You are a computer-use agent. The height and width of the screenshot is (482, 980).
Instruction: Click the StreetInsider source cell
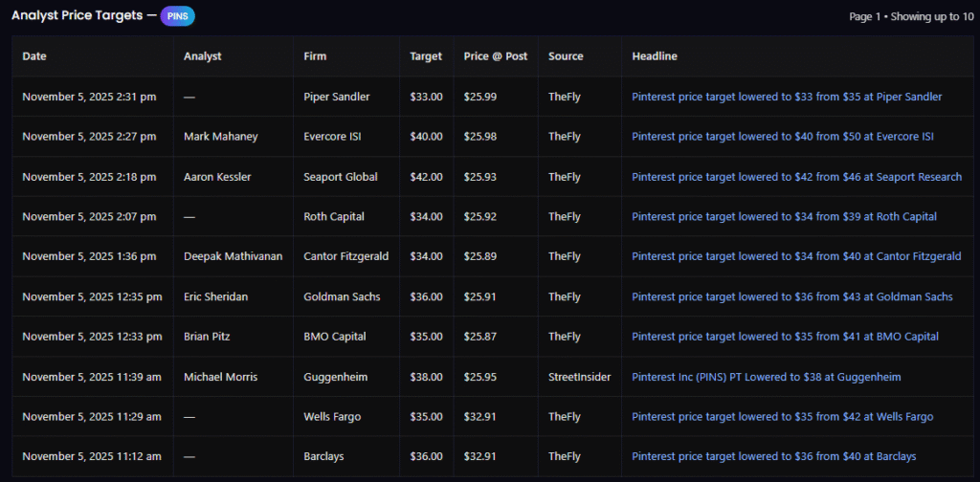click(579, 377)
